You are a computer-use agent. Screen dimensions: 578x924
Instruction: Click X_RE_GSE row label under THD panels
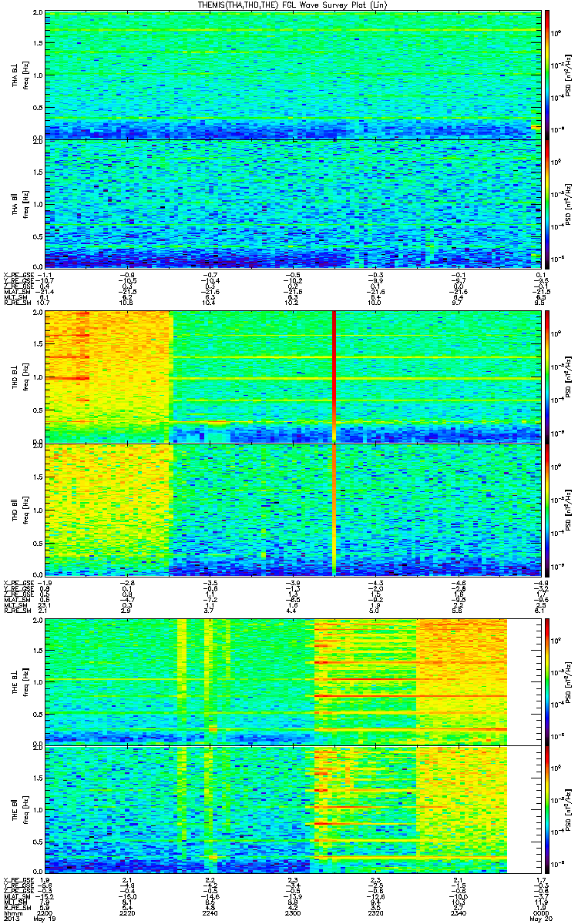click(x=21, y=583)
